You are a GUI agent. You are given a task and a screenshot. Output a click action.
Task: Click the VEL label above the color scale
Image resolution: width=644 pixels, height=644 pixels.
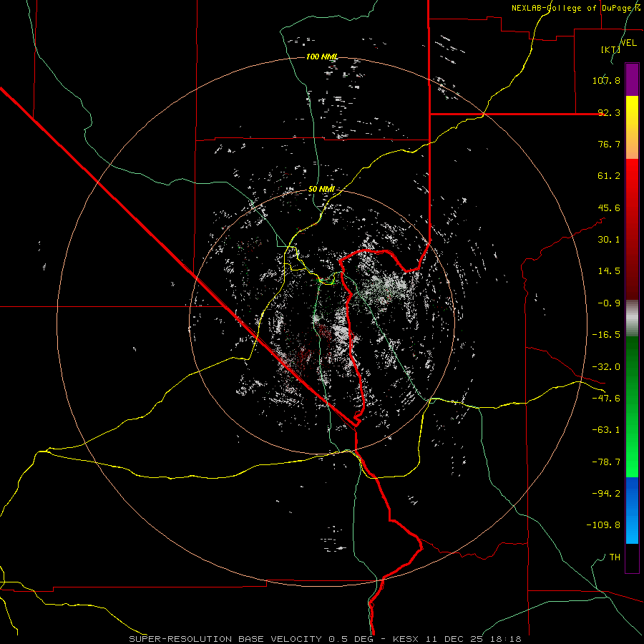(x=628, y=43)
